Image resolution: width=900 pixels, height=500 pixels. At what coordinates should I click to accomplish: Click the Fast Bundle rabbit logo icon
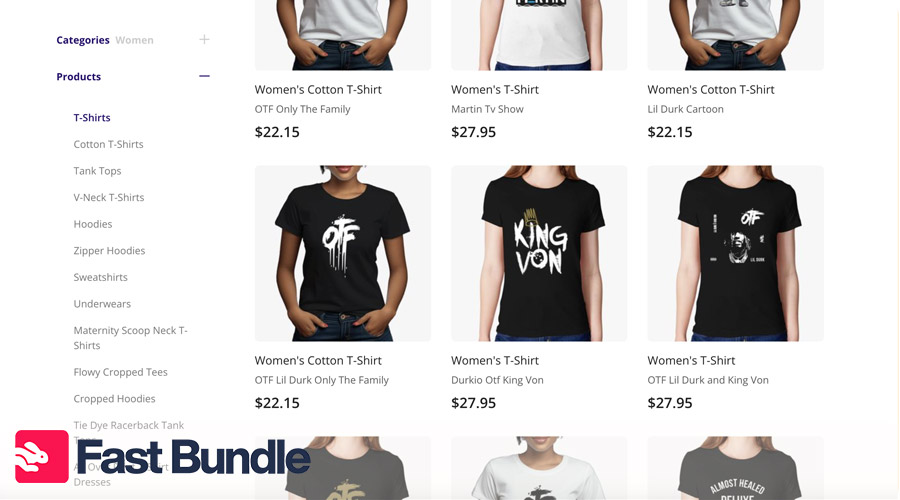tap(42, 456)
